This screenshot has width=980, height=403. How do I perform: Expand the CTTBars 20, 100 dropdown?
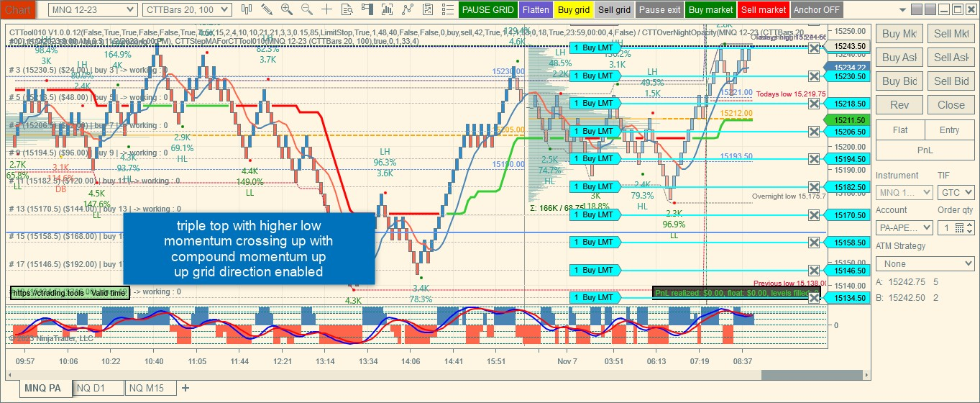(x=187, y=10)
